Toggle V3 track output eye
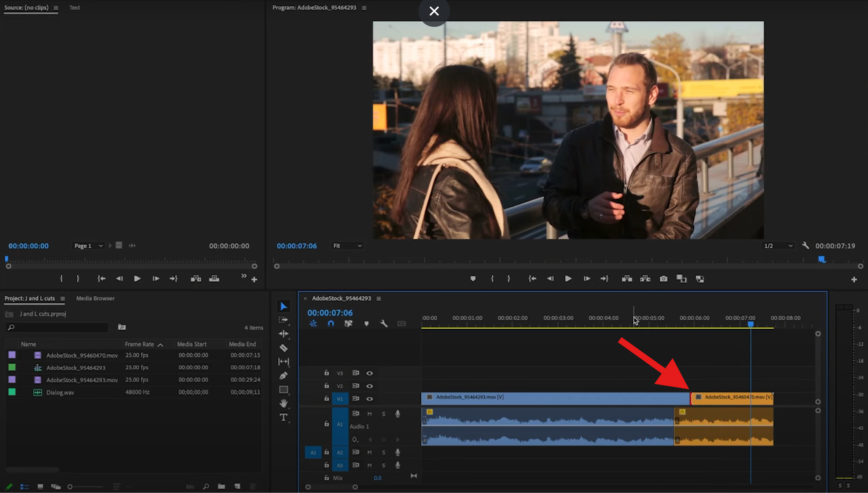The height and width of the screenshot is (493, 868). click(370, 373)
